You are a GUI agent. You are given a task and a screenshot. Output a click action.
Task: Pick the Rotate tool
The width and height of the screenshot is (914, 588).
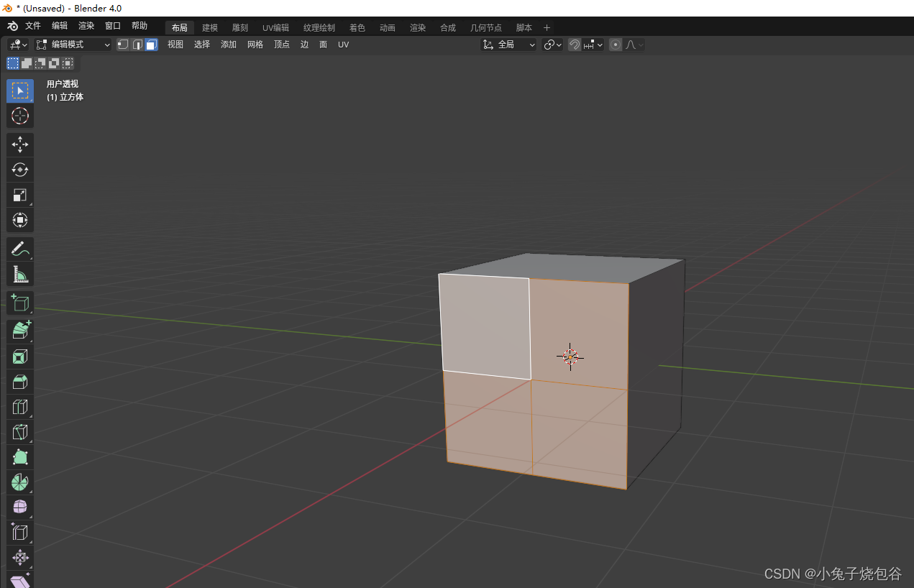point(20,170)
